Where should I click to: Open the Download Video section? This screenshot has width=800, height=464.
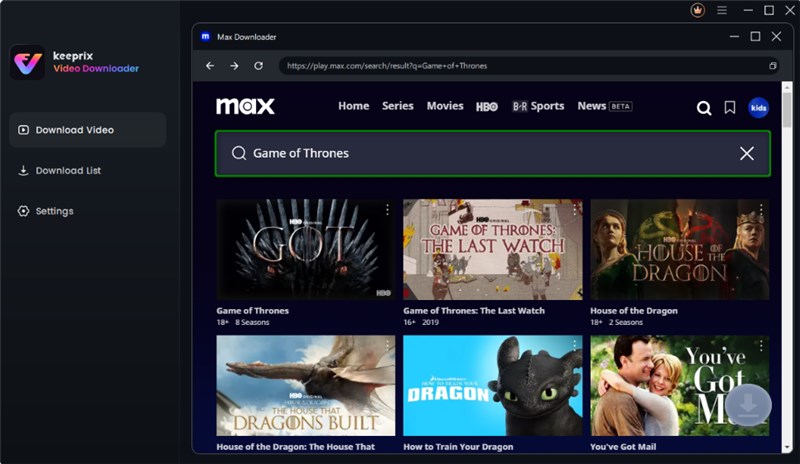88,130
